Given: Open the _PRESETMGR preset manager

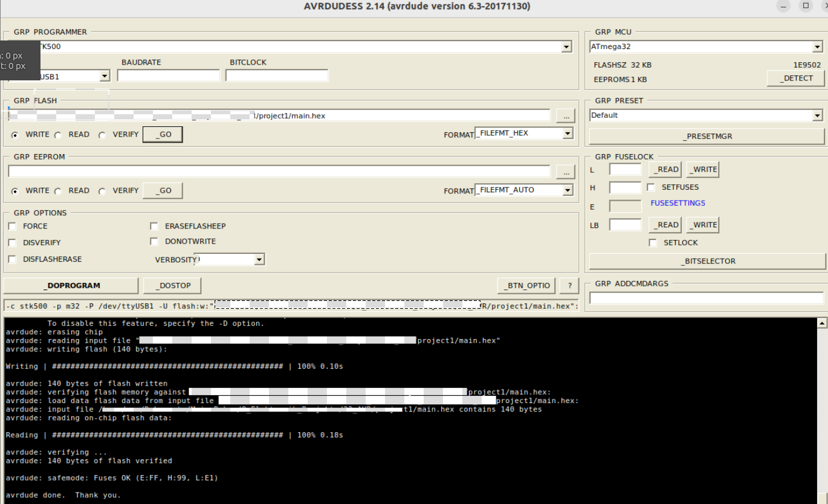Looking at the screenshot, I should [707, 137].
